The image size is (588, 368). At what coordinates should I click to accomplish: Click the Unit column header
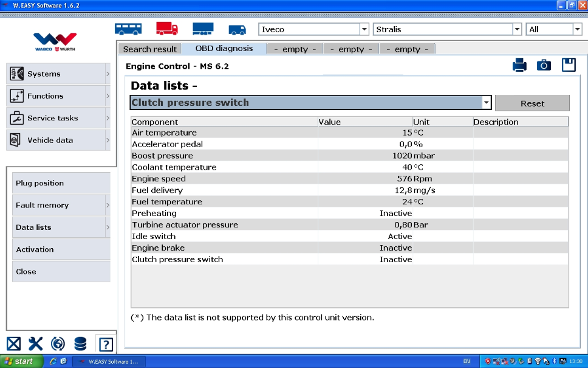(443, 122)
